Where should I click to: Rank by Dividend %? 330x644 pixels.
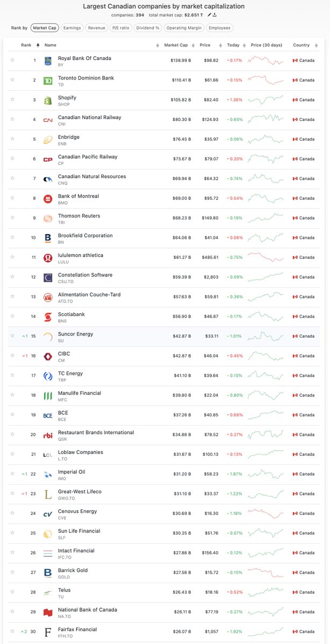click(x=148, y=27)
